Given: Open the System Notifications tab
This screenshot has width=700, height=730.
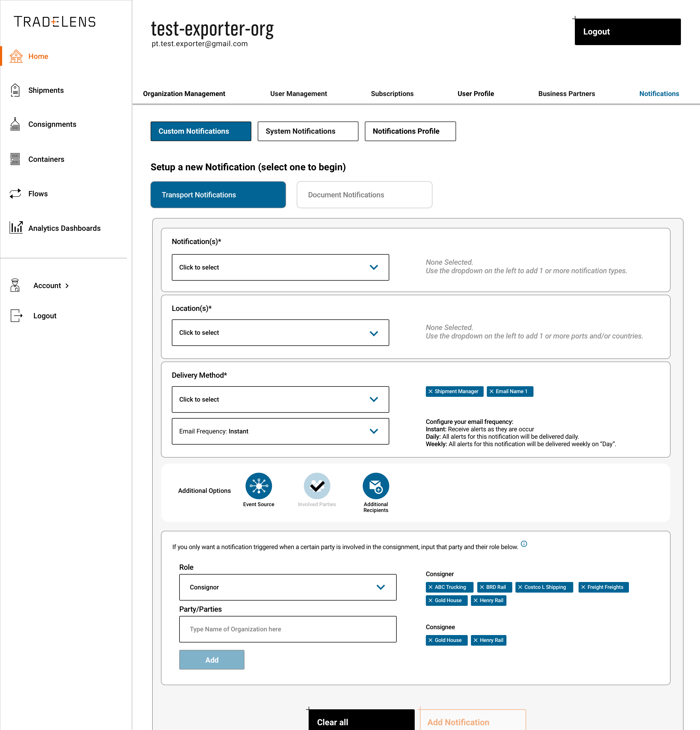Looking at the screenshot, I should coord(308,132).
